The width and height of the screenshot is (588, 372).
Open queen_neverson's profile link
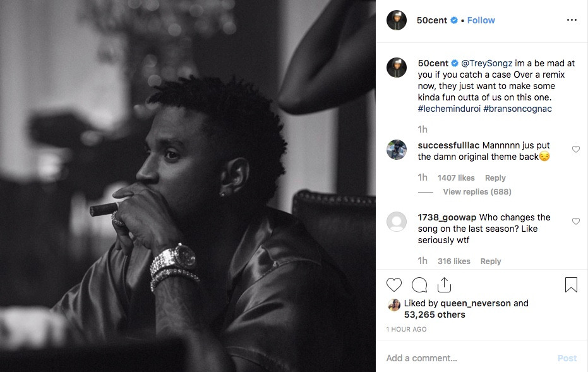coord(475,303)
